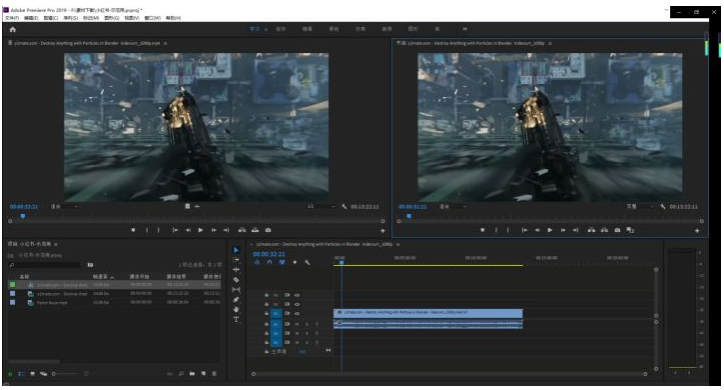The height and width of the screenshot is (390, 724).
Task: Click Insert button in the Source monitor
Action: click(242, 230)
